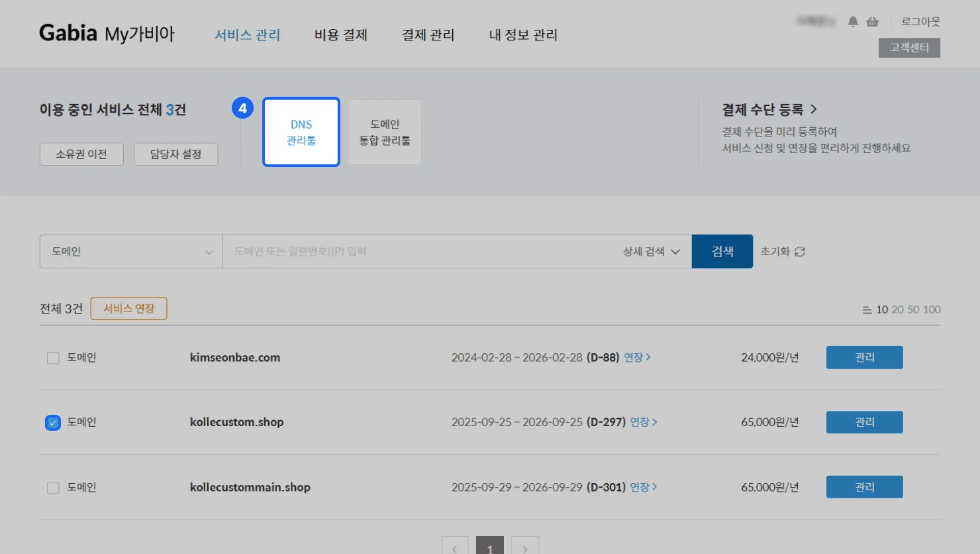Click the kimseonbae.com domain name
This screenshot has height=554, width=980.
click(x=235, y=358)
